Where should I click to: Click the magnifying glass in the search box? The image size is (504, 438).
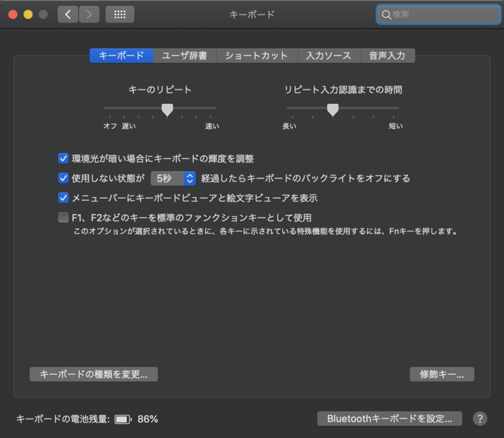pos(386,14)
